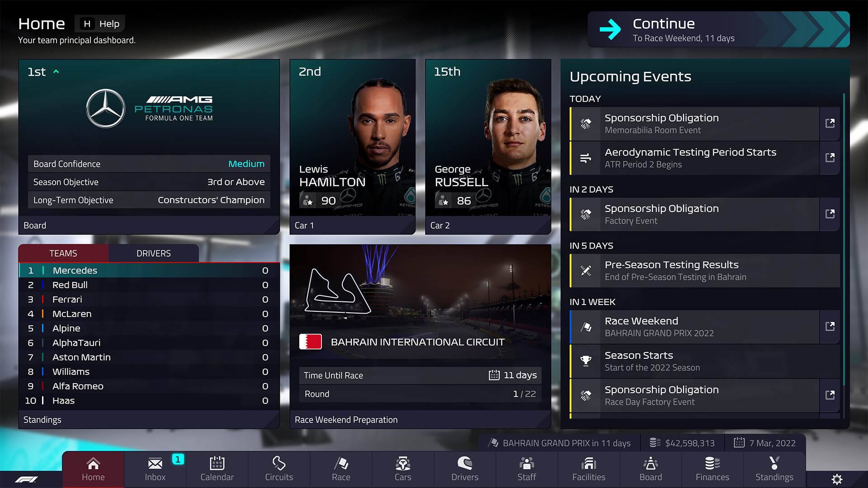Image resolution: width=868 pixels, height=488 pixels.
Task: Select Mercedes from teams standings list
Action: [x=148, y=271]
